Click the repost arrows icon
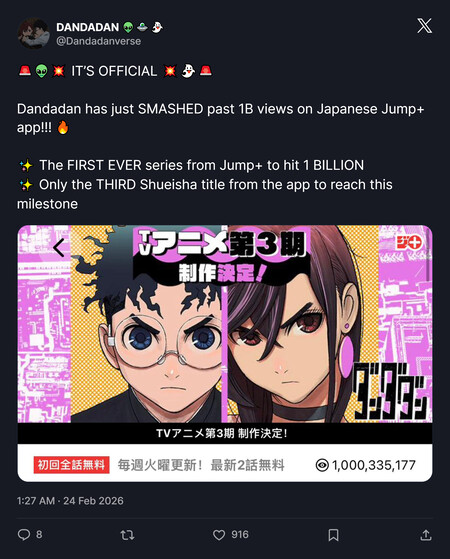The height and width of the screenshot is (559, 450). [127, 535]
